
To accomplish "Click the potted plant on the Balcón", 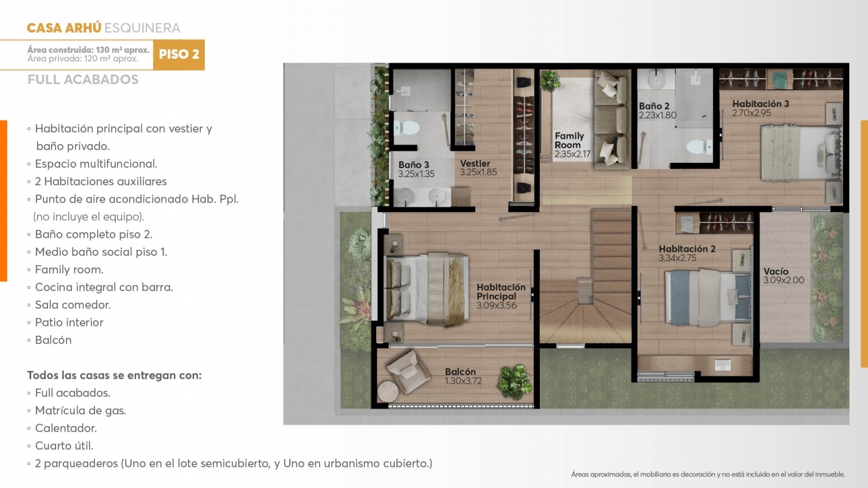I will 514,381.
